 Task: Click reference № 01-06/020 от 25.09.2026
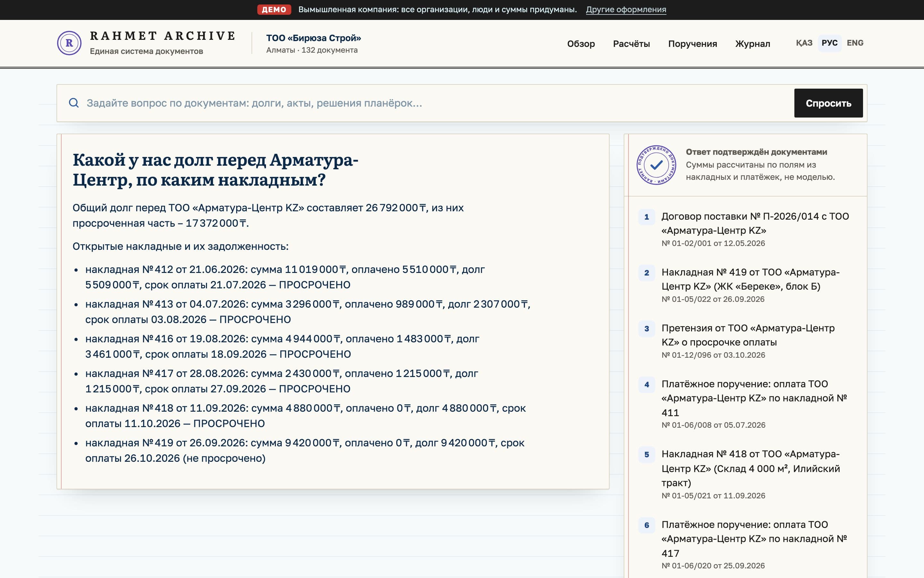[x=713, y=566]
